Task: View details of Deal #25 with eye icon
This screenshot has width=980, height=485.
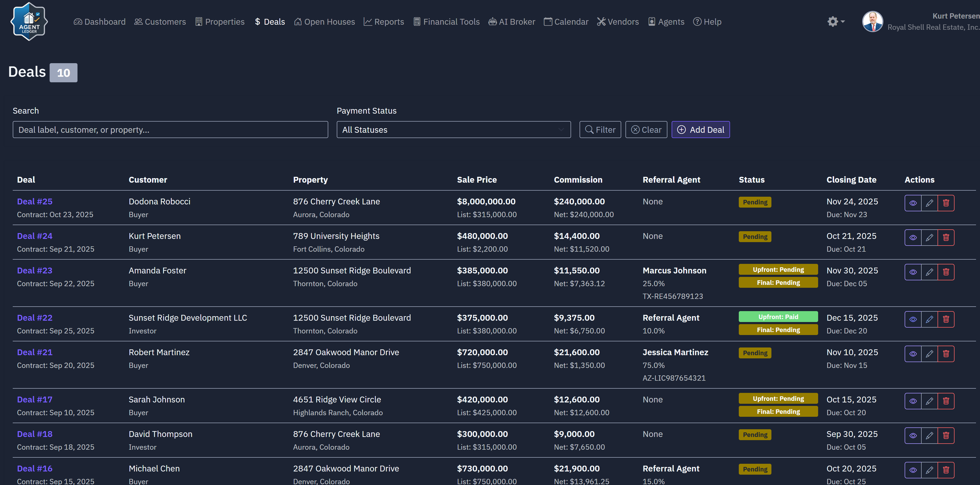Action: (x=913, y=203)
